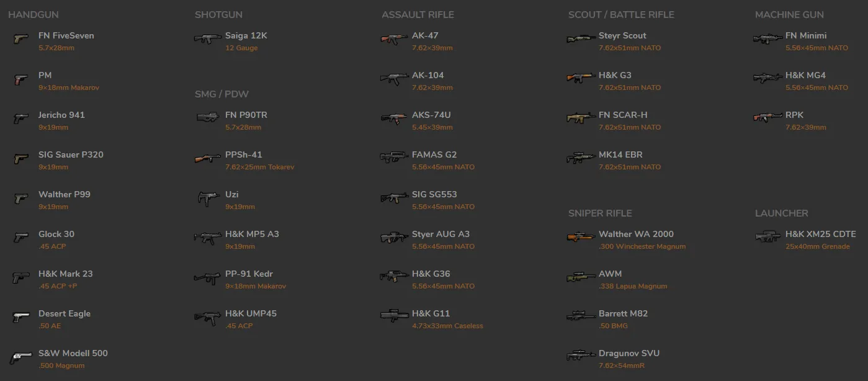868x381 pixels.
Task: Select the FN SCAR-H rifle icon
Action: [581, 118]
